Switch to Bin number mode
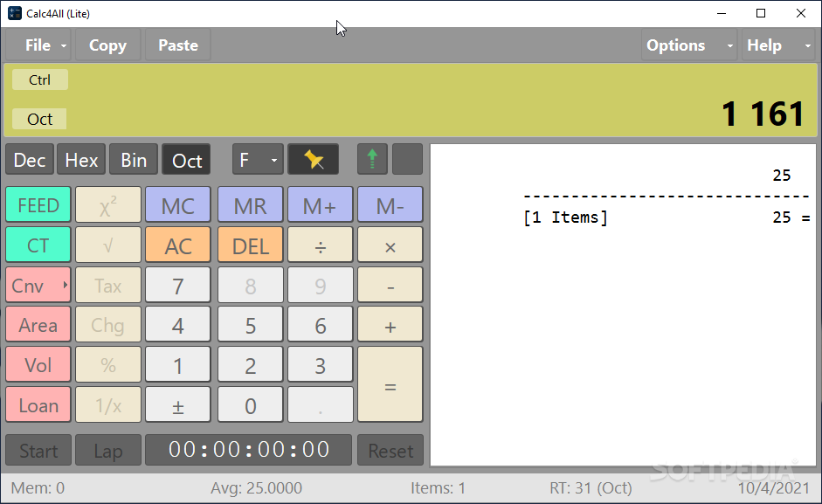822x504 pixels. (134, 160)
